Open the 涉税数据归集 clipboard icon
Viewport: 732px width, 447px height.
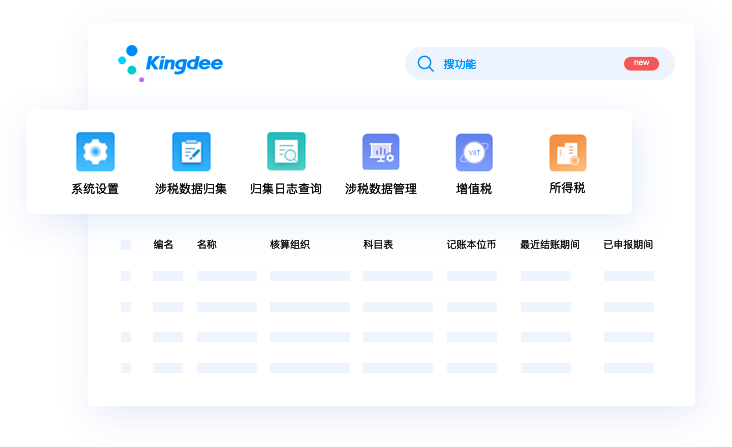pyautogui.click(x=191, y=152)
